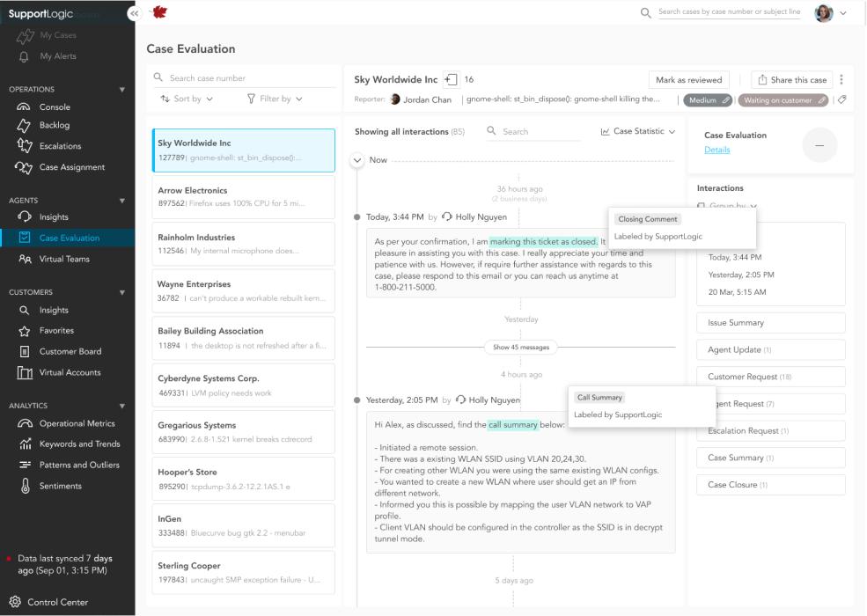Search within interactions field
Screen dimensions: 867x616
(533, 132)
